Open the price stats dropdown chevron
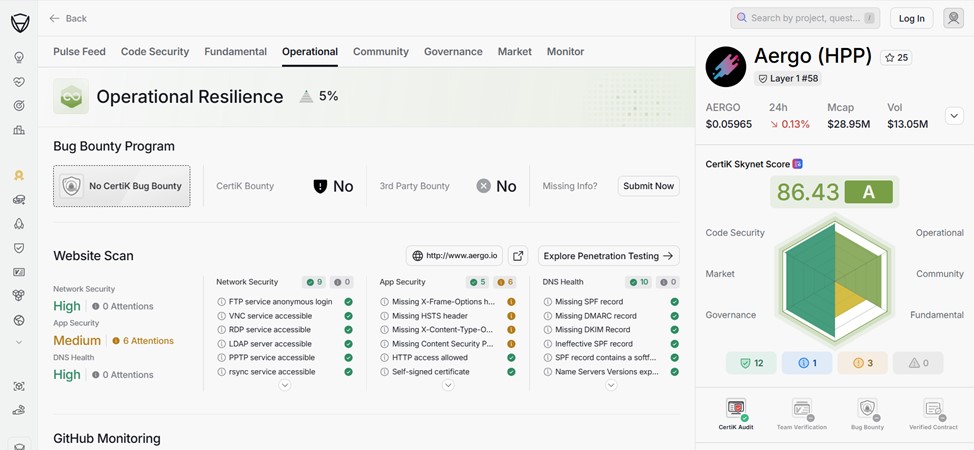 954,116
